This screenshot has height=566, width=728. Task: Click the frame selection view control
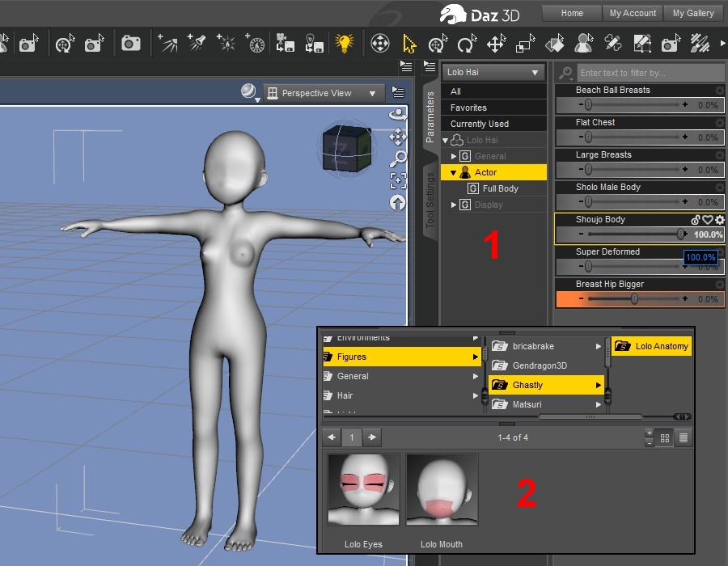(398, 180)
